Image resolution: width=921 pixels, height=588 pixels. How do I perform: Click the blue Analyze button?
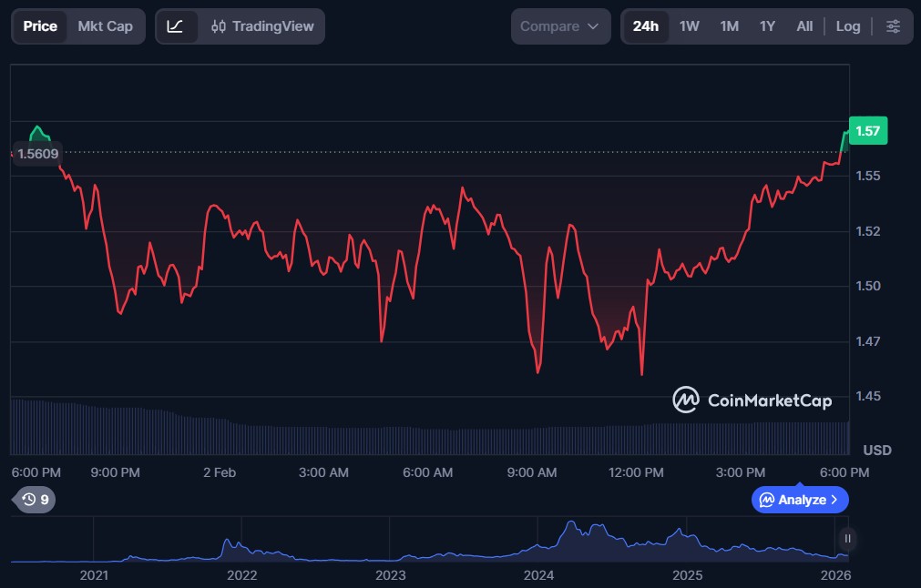pos(799,500)
